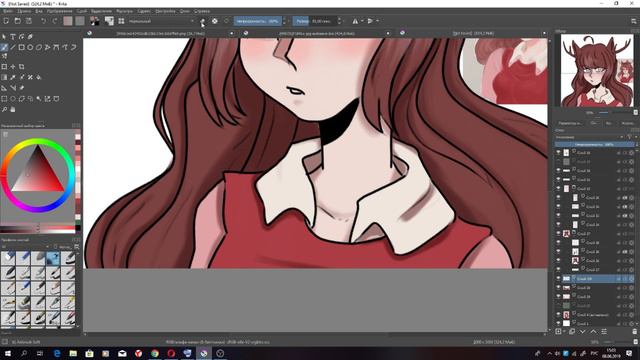The height and width of the screenshot is (360, 640).
Task: Select the Multibrush tool
Action: tap(4, 56)
